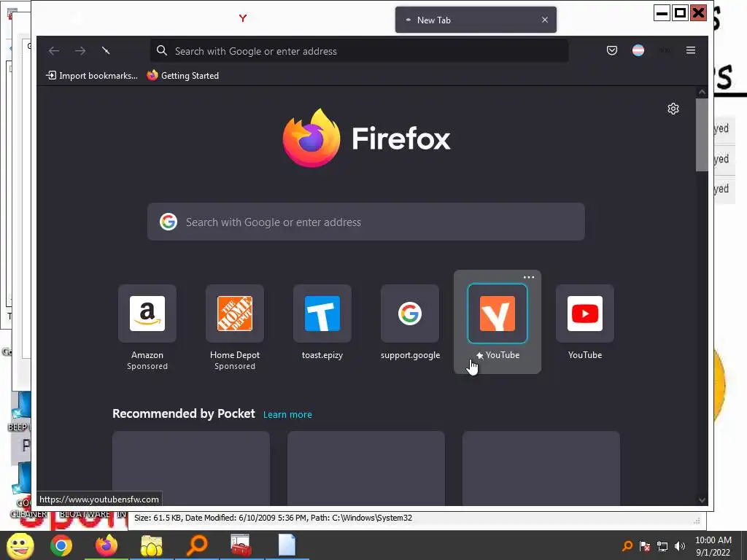Click the Google G icon in search box
The width and height of the screenshot is (747, 560).
(x=169, y=222)
